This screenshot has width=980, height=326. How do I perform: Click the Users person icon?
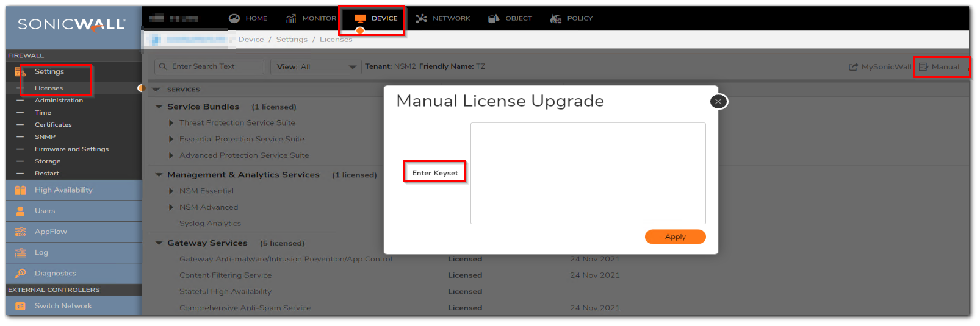pos(20,211)
